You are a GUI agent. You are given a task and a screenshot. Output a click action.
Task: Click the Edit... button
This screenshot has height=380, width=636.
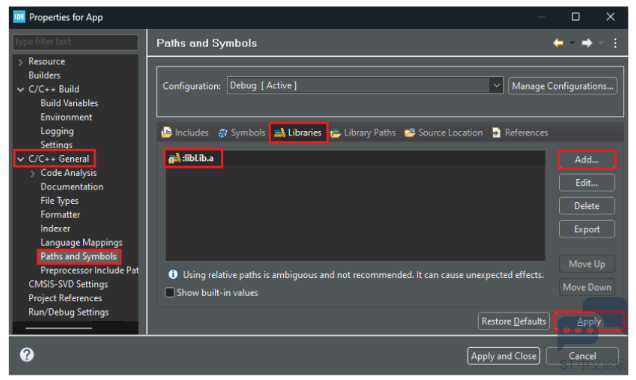point(587,183)
